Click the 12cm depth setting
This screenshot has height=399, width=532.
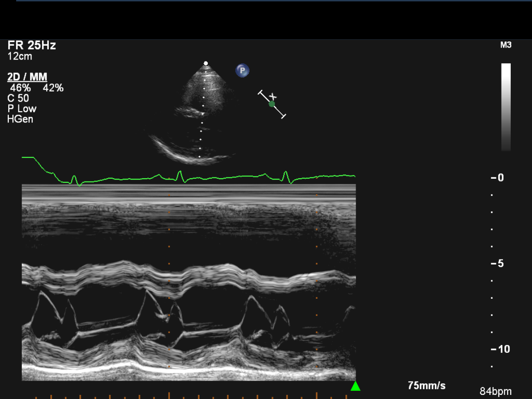click(20, 56)
